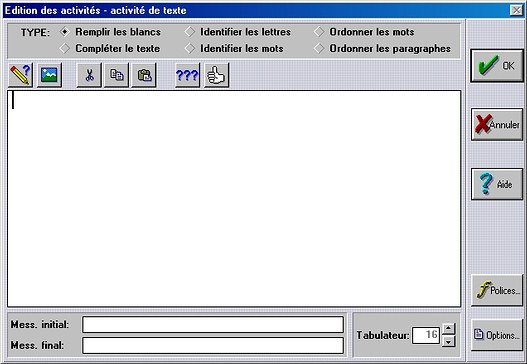The image size is (527, 364).
Task: Select Compléter le texte type
Action: (x=110, y=48)
